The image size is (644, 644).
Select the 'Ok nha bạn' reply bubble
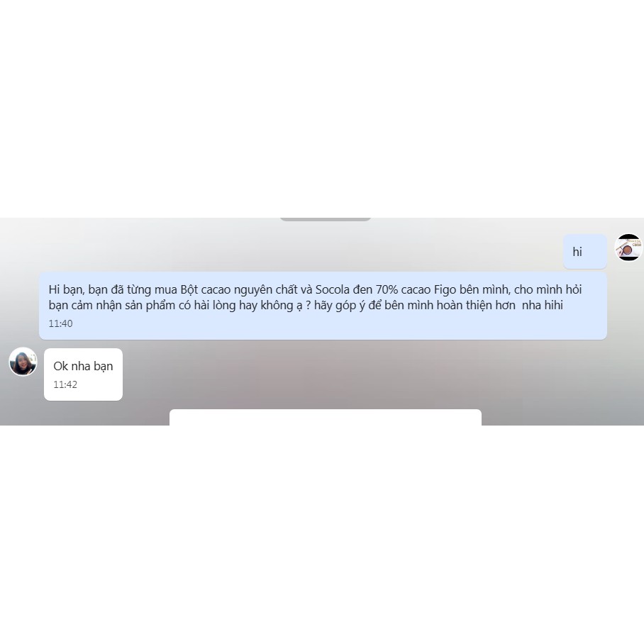pos(84,374)
